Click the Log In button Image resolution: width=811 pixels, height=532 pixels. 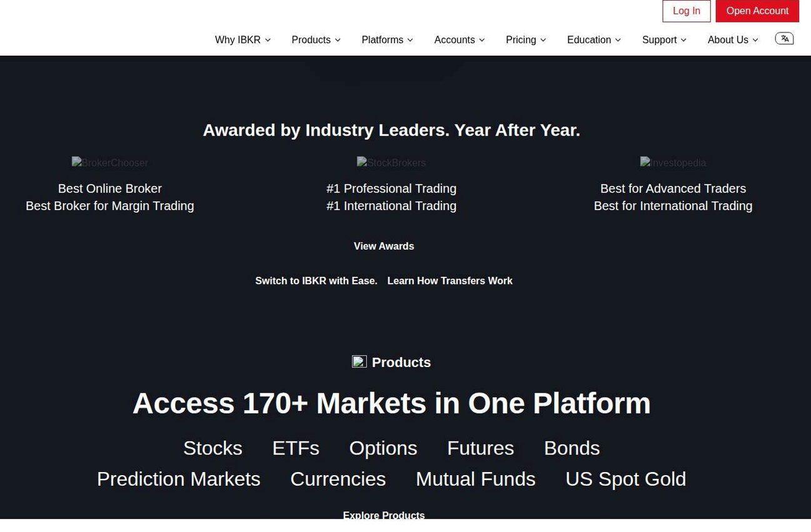click(687, 11)
